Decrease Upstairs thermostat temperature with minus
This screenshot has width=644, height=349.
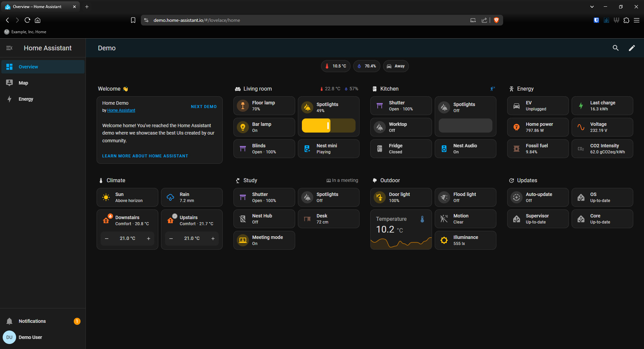coord(171,239)
